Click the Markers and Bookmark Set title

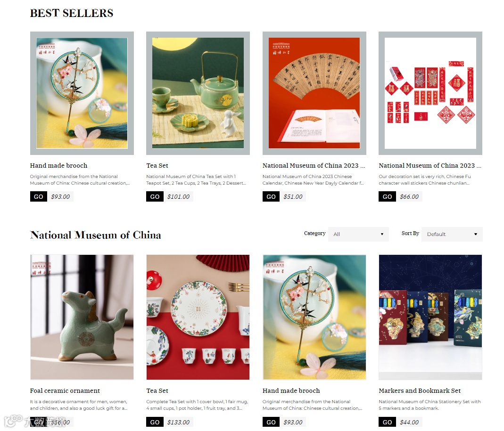(x=420, y=390)
